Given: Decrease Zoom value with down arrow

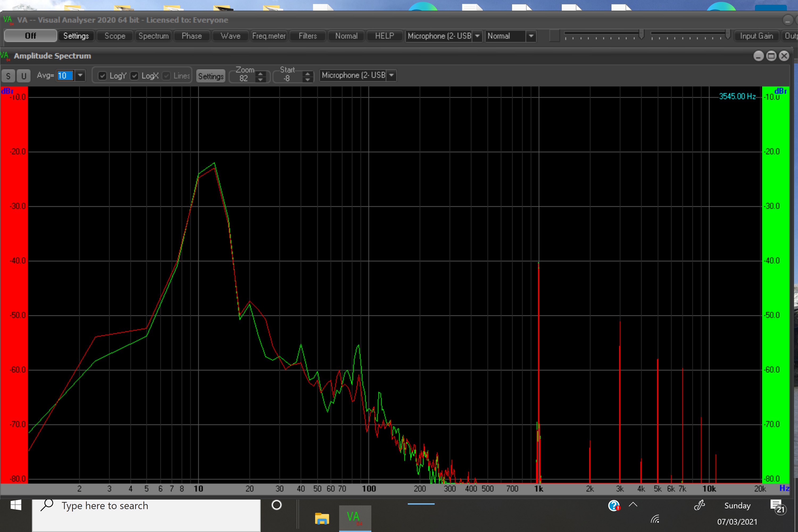Looking at the screenshot, I should pos(260,79).
